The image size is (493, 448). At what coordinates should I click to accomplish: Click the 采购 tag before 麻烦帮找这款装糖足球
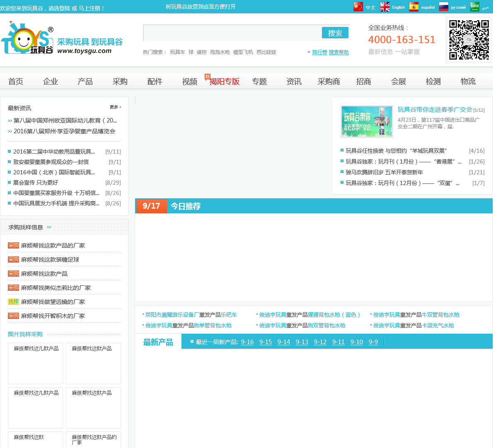[13, 260]
